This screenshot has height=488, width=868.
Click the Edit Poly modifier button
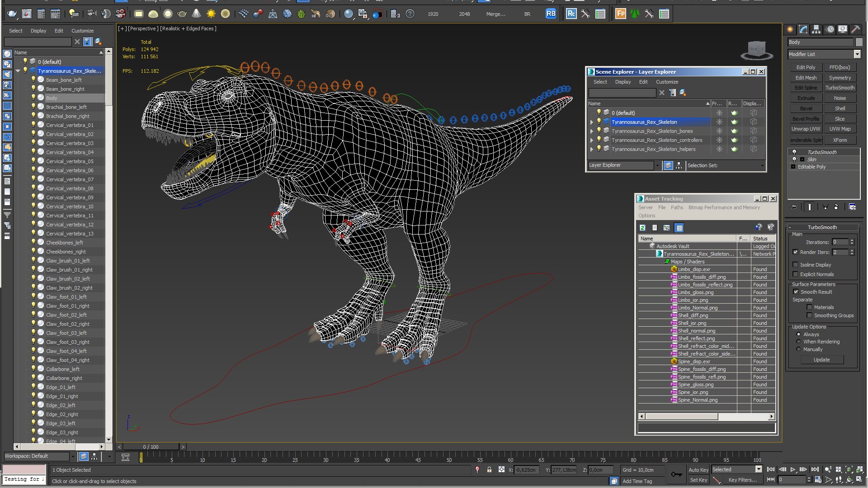pyautogui.click(x=806, y=67)
